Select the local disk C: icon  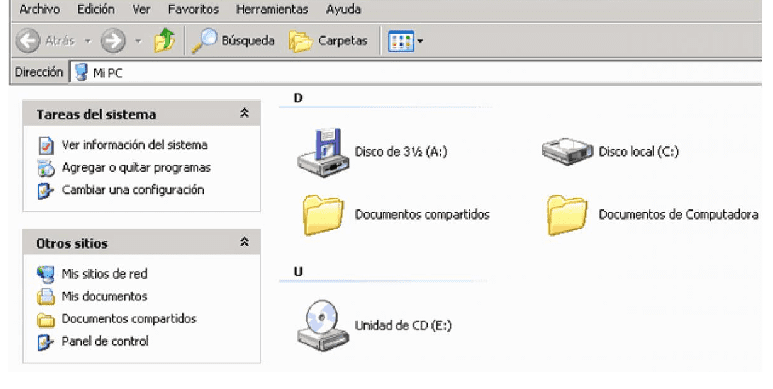(567, 151)
